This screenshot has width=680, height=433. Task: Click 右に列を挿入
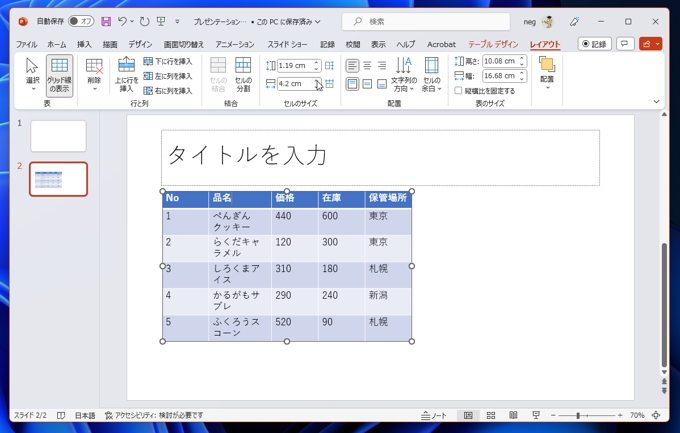[x=168, y=91]
